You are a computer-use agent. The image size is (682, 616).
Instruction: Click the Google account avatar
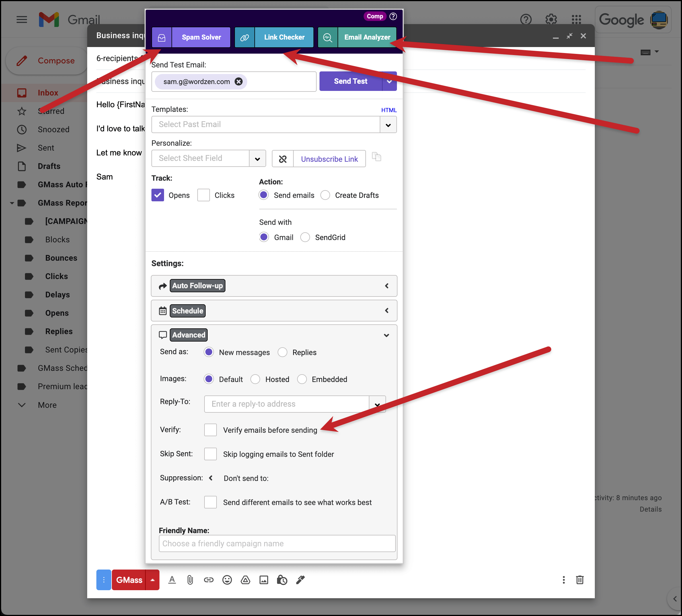tap(659, 20)
